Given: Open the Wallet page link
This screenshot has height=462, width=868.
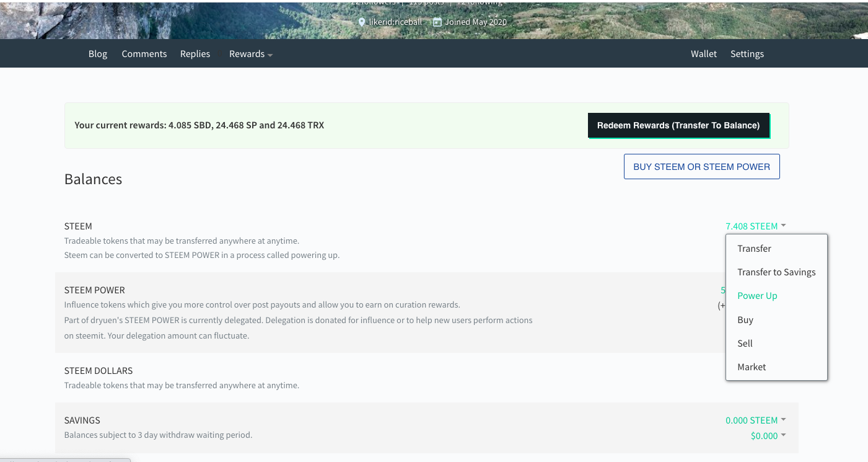Looking at the screenshot, I should 704,54.
